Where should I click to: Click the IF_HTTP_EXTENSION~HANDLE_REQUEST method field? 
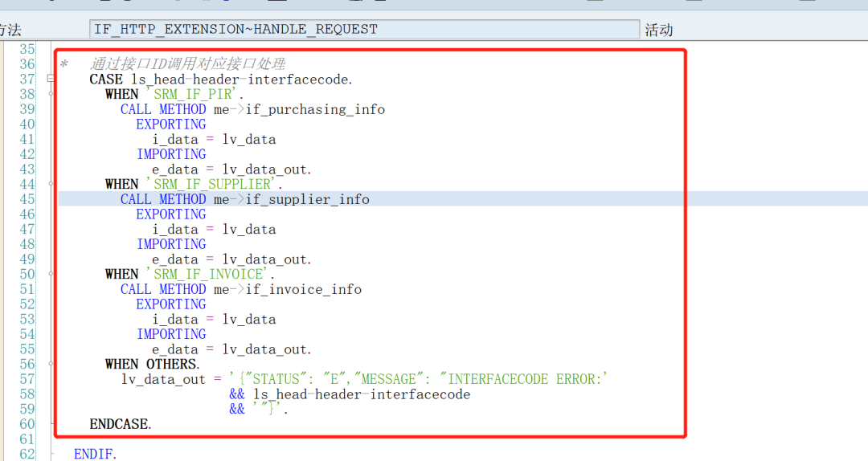click(x=364, y=30)
